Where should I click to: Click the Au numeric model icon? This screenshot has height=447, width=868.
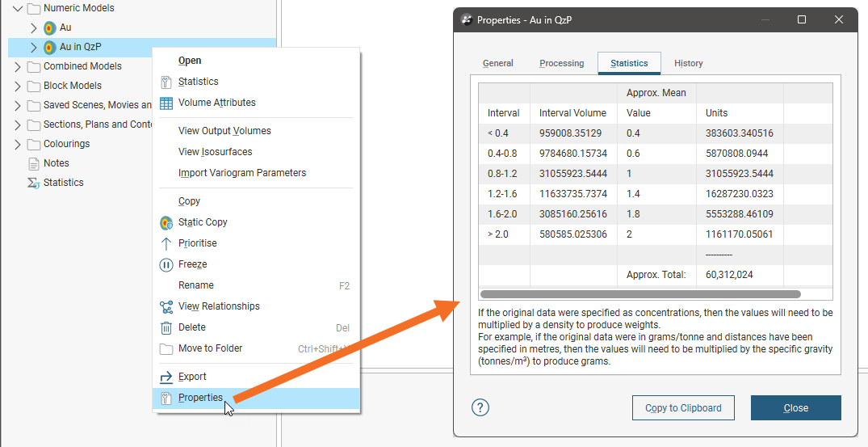(50, 27)
